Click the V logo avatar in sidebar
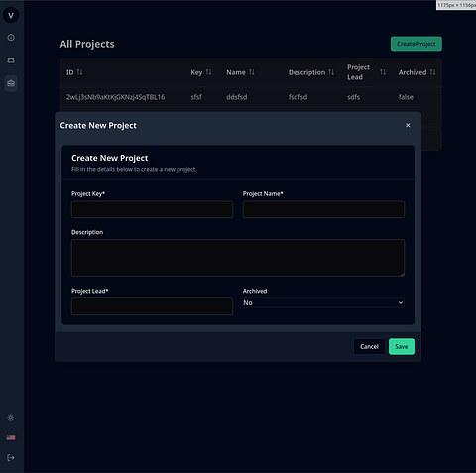This screenshot has width=476, height=473. coord(11,15)
